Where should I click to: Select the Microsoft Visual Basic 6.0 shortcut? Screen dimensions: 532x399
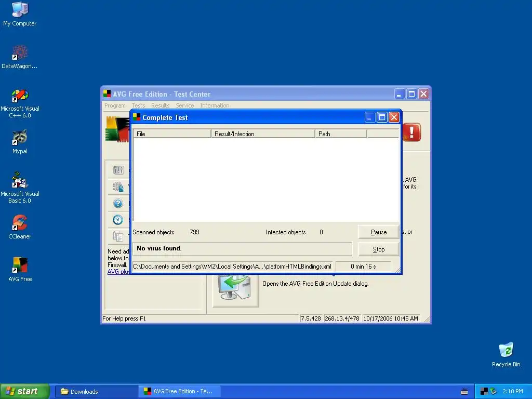click(20, 188)
